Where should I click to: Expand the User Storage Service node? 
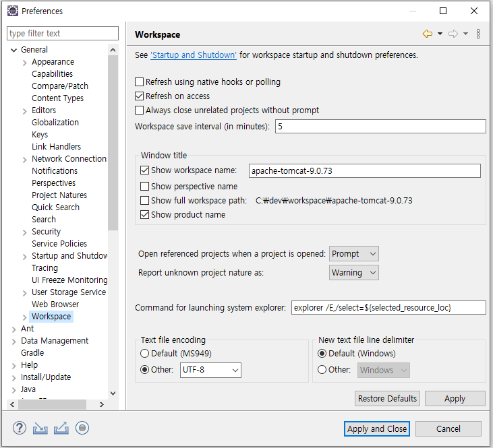point(24,293)
